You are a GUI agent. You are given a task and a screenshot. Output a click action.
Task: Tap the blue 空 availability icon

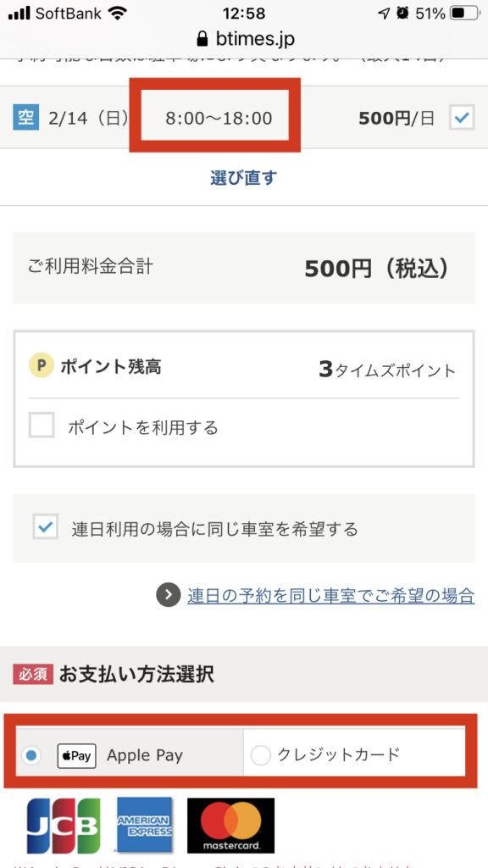click(26, 117)
